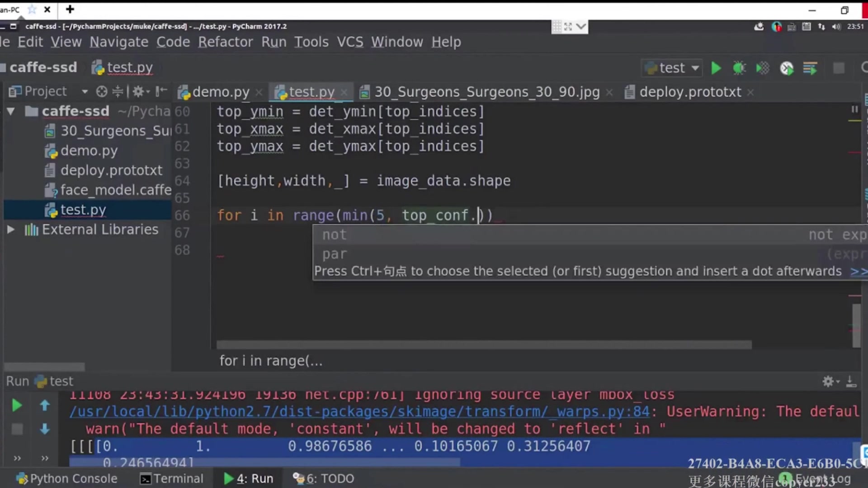Image resolution: width=868 pixels, height=488 pixels.
Task: Choose the 'not' completion suggestion
Action: (x=590, y=235)
